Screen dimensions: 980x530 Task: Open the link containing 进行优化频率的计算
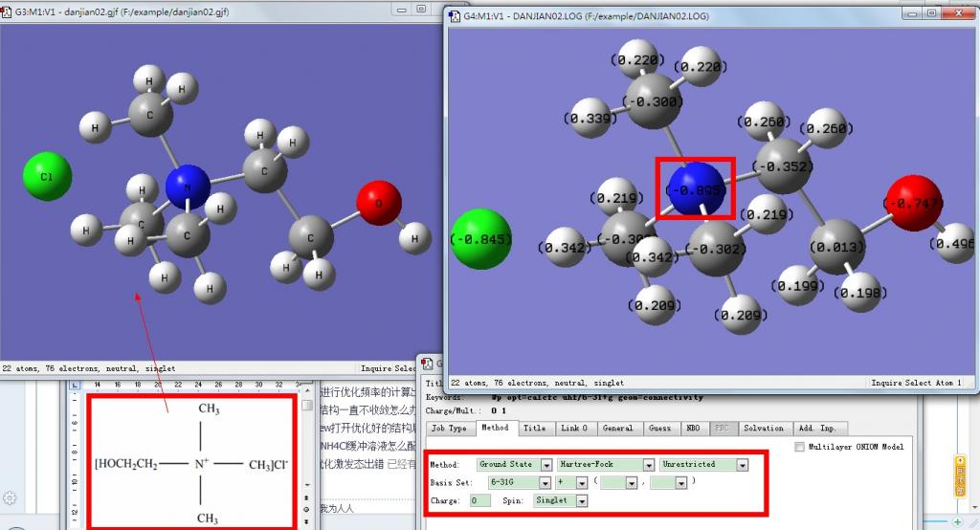tap(368, 392)
